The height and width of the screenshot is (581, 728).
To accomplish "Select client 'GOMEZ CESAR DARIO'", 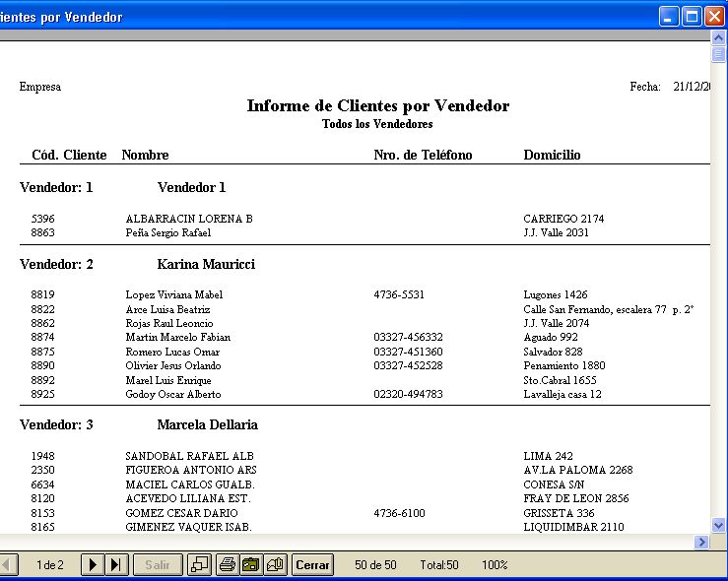I will [x=181, y=513].
